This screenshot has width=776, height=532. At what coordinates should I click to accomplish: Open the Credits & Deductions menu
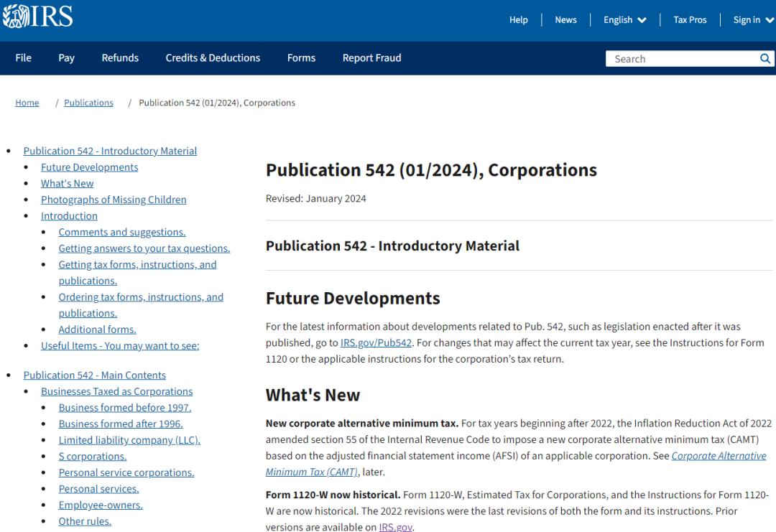pos(213,58)
